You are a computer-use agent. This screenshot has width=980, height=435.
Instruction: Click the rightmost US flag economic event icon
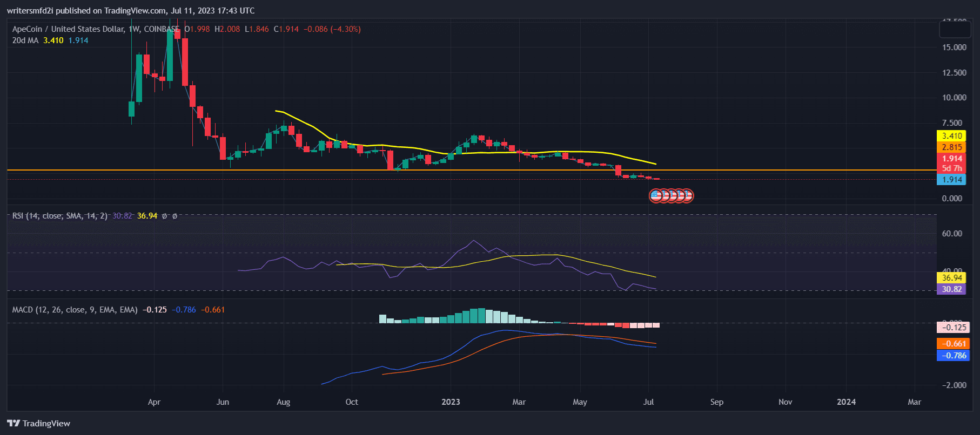click(x=687, y=195)
